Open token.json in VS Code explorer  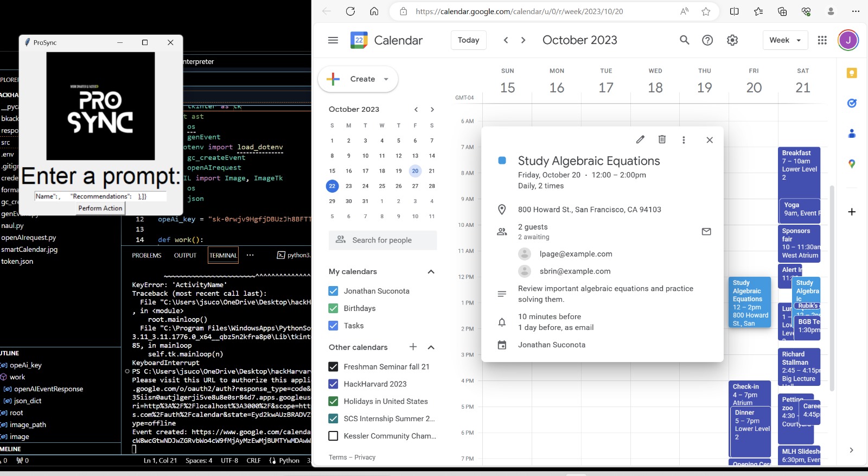pyautogui.click(x=17, y=262)
